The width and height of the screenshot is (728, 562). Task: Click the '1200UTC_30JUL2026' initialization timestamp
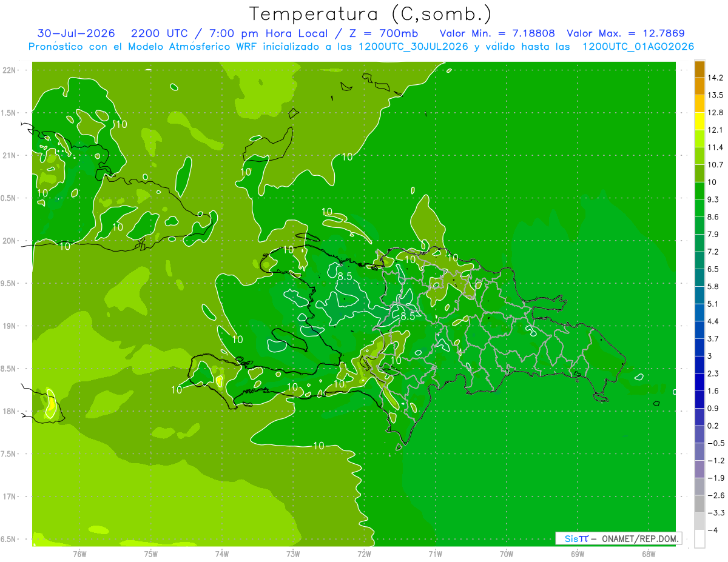tap(413, 47)
